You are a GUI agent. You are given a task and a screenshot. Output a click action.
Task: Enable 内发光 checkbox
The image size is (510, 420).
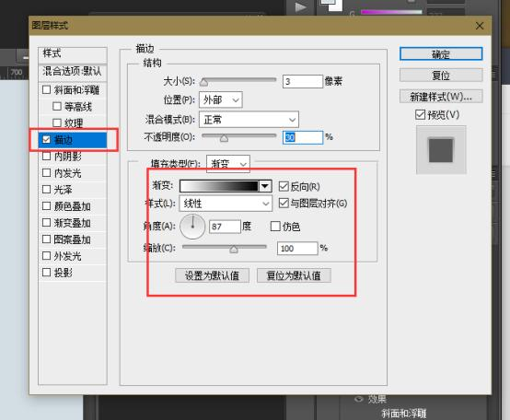(47, 173)
